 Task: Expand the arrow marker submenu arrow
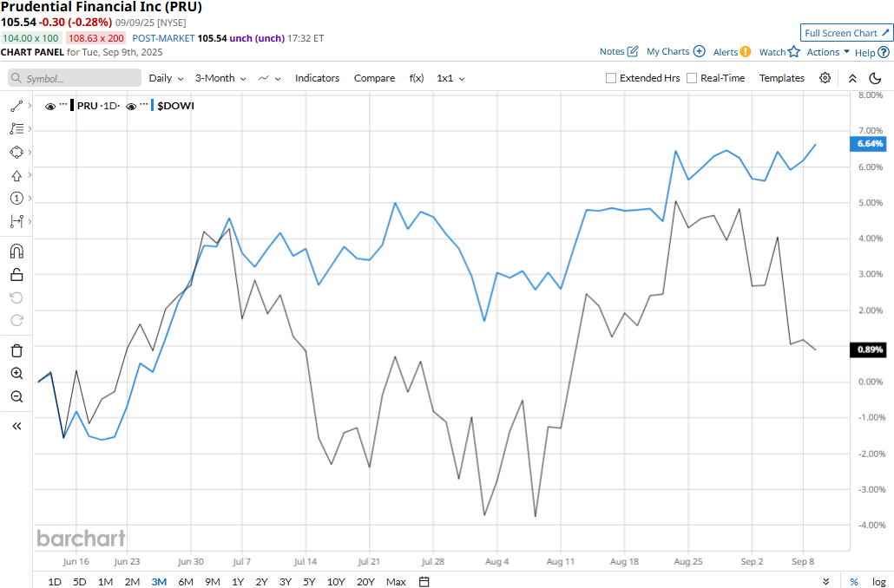[x=30, y=175]
